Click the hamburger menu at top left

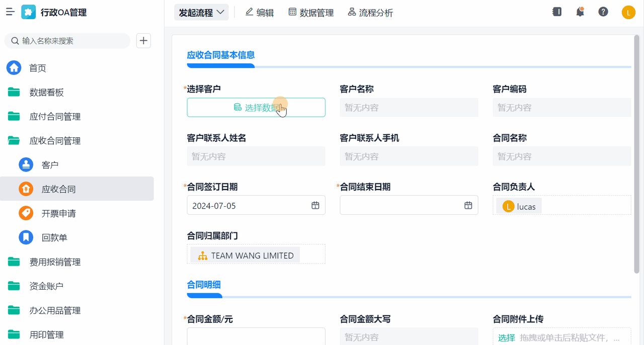(10, 12)
